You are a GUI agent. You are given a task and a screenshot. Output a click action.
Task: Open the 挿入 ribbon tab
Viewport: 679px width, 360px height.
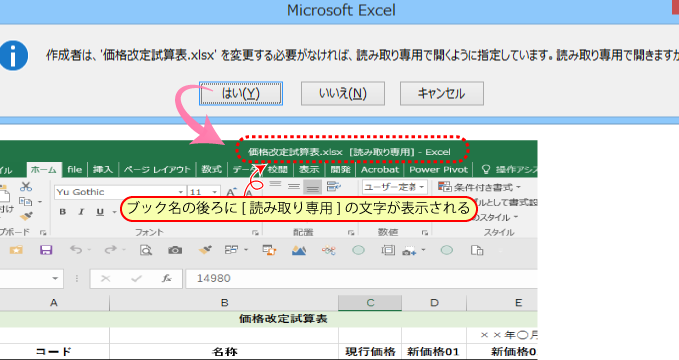coord(103,169)
